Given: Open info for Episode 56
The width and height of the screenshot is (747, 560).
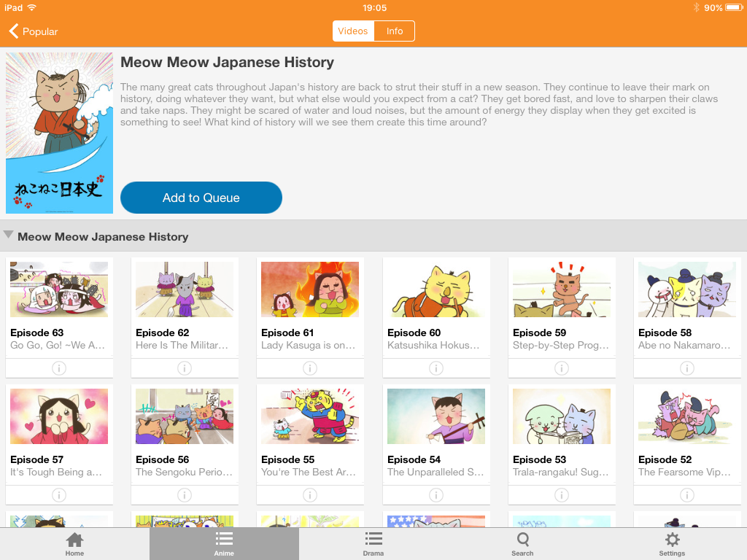Looking at the screenshot, I should click(185, 495).
